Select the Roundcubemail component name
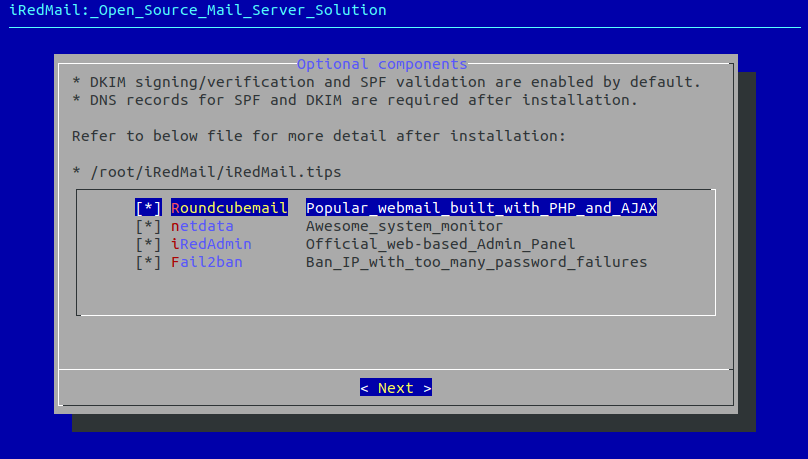 tap(229, 208)
